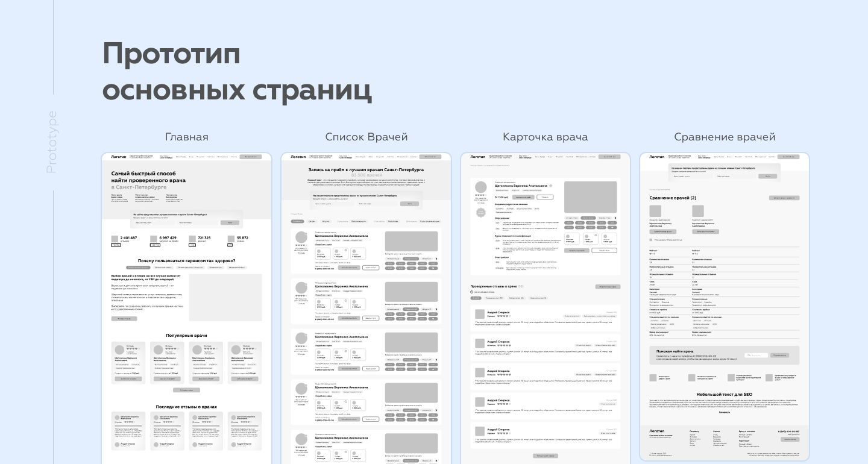This screenshot has height=464, width=868.
Task: Expand more time slots in Карточка врача
Action: (x=613, y=227)
